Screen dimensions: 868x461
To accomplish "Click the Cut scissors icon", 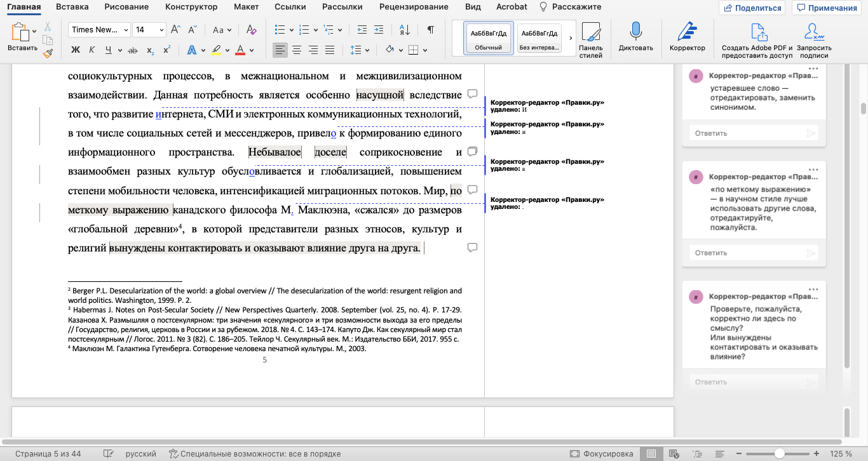I will tap(47, 27).
